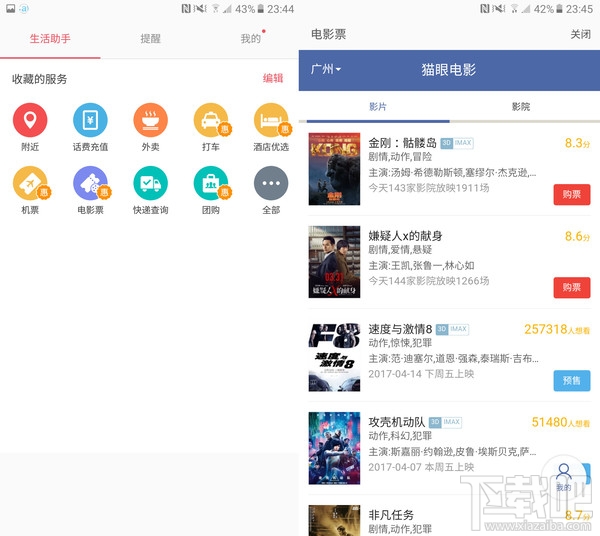Tap the 收藏的服务 section heading
600x536 pixels.
39,79
